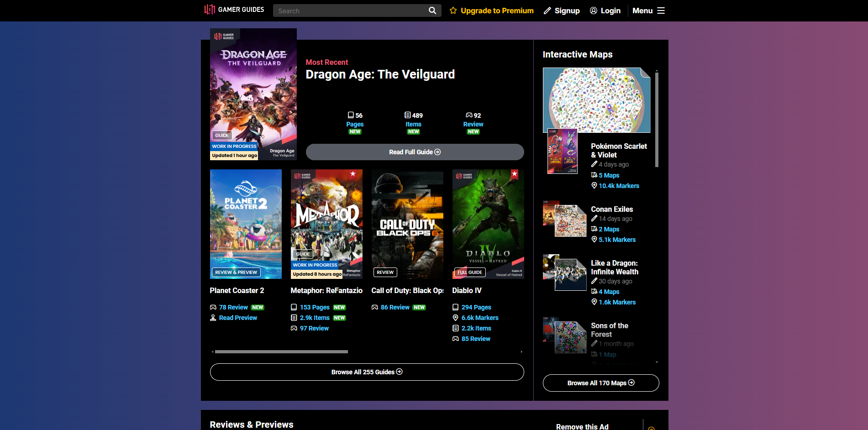Click map icon beside Like a Dragon 4 Maps
Screen dimensions: 868x430
[594, 291]
